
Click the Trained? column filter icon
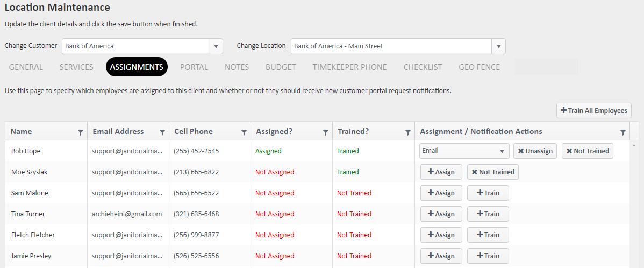[x=407, y=132]
